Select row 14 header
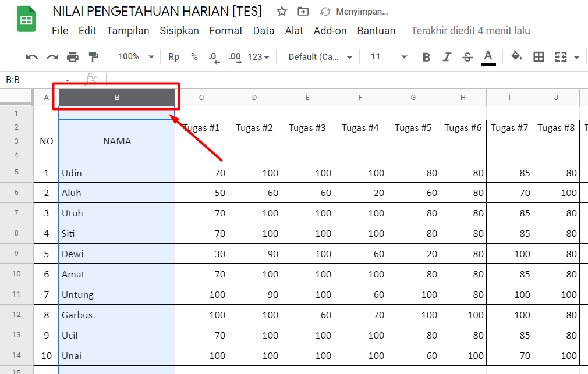 point(16,355)
